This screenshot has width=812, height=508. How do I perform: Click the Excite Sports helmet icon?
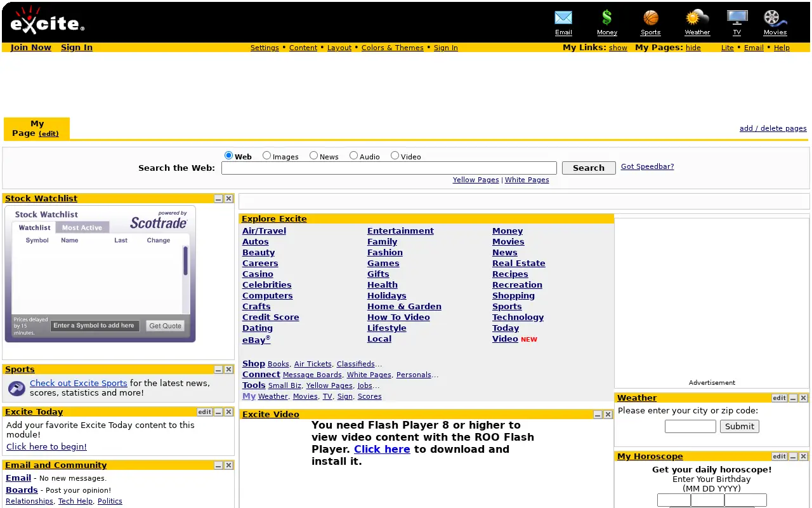tap(16, 388)
